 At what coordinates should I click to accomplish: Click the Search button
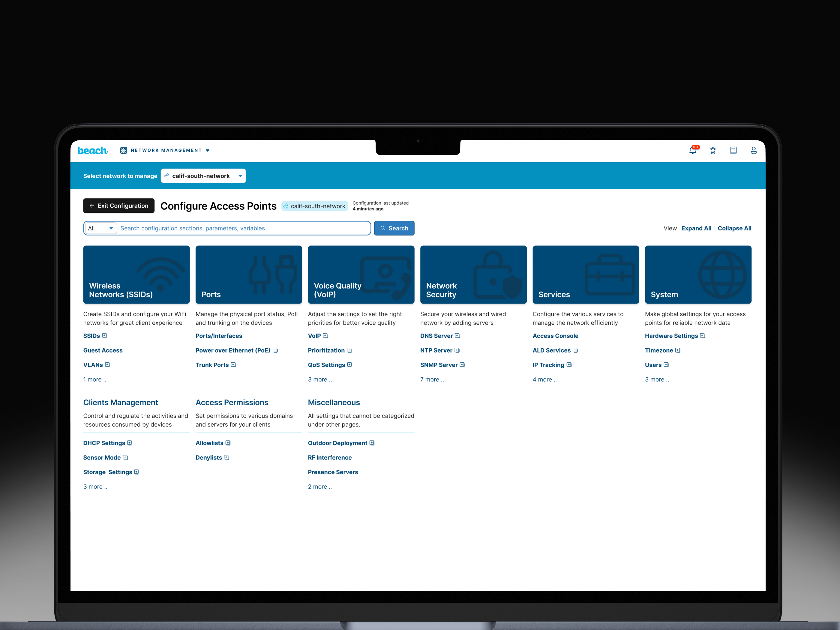click(x=394, y=228)
